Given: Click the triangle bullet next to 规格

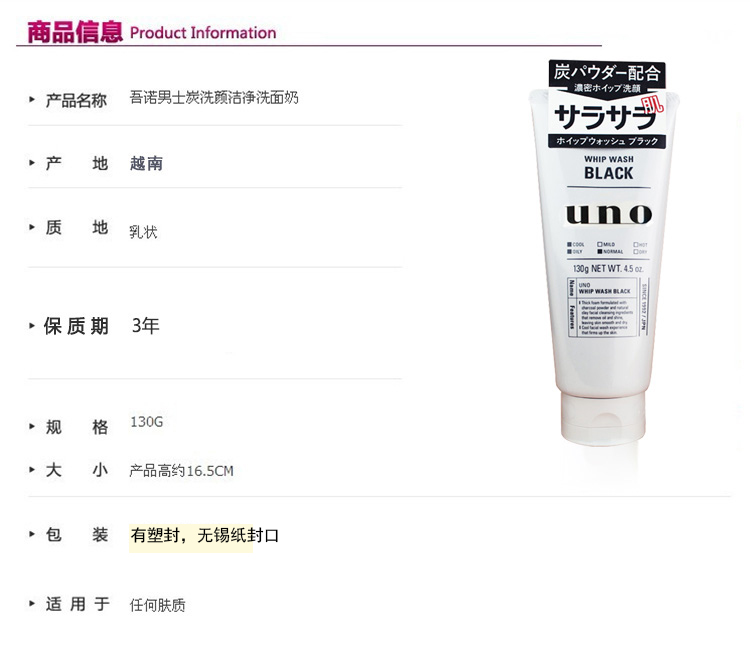Looking at the screenshot, I should [32, 426].
